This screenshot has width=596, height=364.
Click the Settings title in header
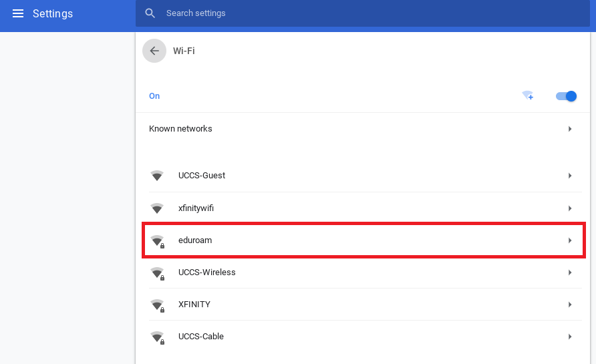tap(53, 13)
